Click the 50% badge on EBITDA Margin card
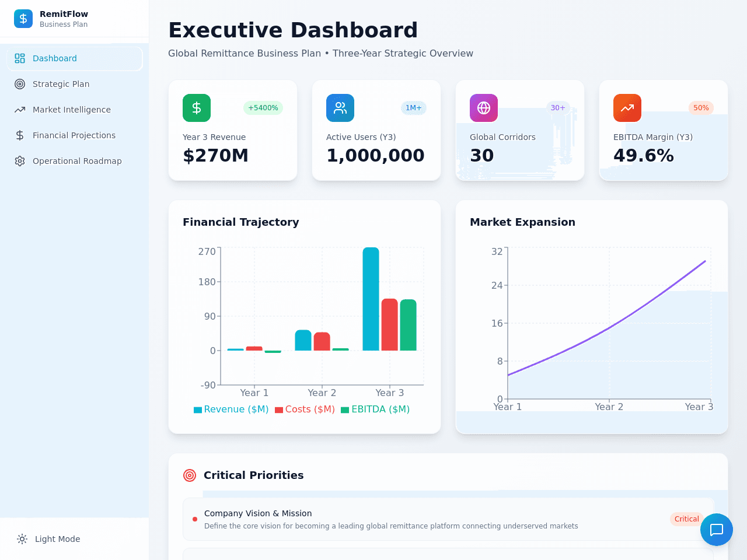The height and width of the screenshot is (560, 747). tap(701, 108)
